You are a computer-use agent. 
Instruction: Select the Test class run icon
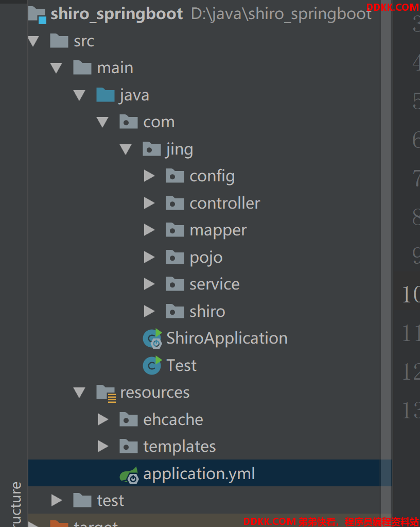tap(152, 365)
